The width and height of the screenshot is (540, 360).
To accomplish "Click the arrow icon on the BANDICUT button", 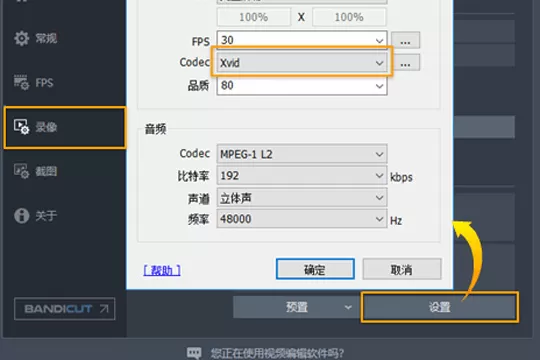I will point(104,308).
